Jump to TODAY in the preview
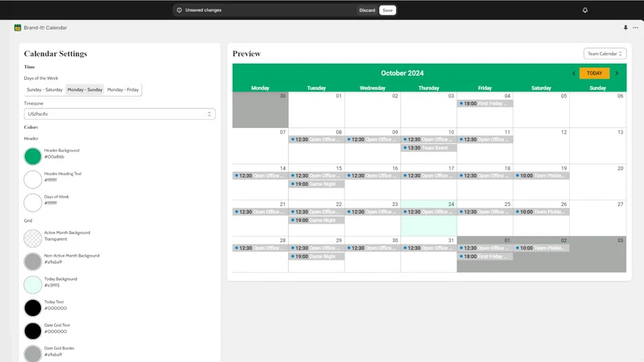The image size is (644, 362). [594, 73]
